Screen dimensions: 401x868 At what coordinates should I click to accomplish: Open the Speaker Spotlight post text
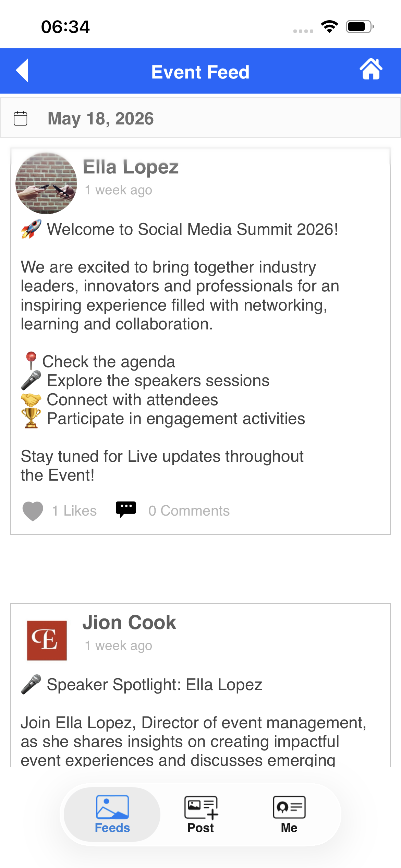[x=154, y=685]
